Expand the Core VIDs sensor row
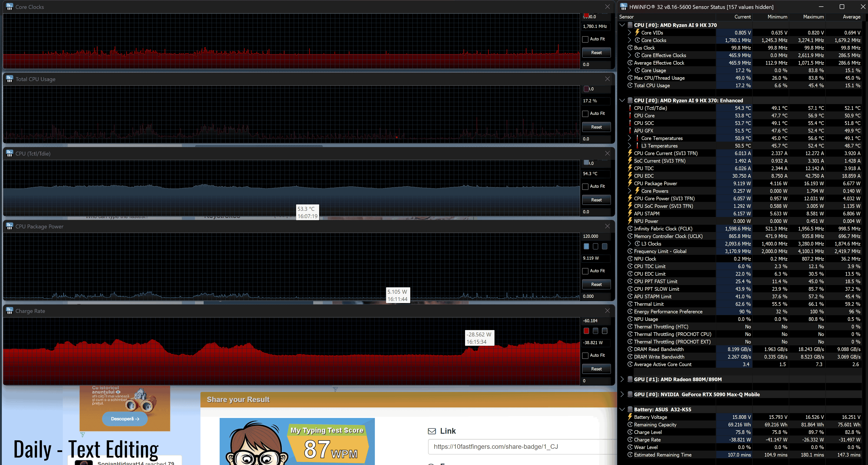Image resolution: width=868 pixels, height=465 pixels. 629,33
